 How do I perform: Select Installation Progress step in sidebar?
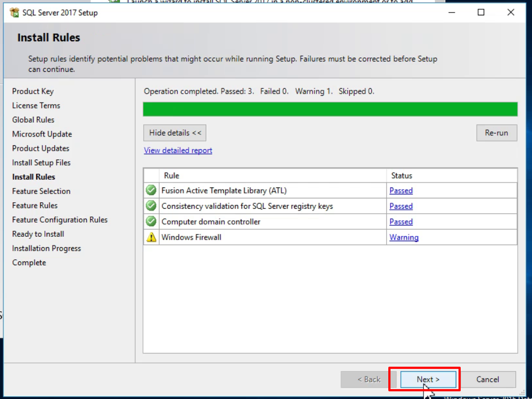[47, 248]
